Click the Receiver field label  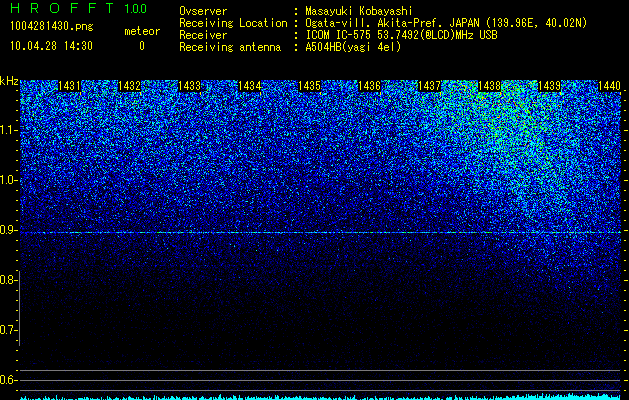(x=203, y=35)
